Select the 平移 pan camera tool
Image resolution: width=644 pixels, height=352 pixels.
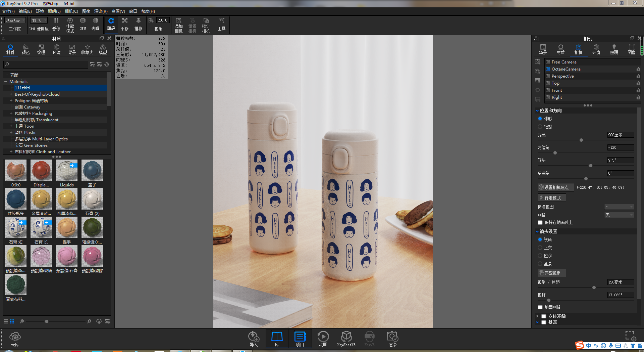tap(124, 24)
